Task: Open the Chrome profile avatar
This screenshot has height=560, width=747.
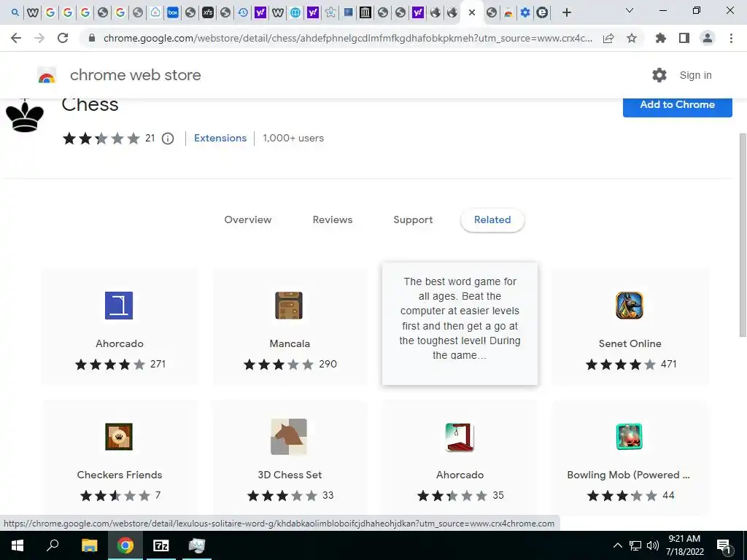Action: coord(708,38)
